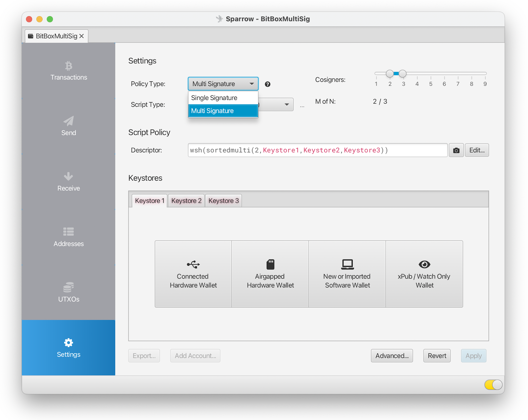Image resolution: width=528 pixels, height=420 pixels.
Task: Click the Apply button
Action: 474,356
